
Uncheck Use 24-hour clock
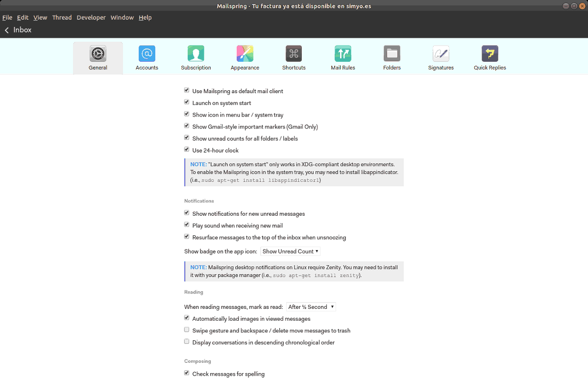click(x=187, y=149)
